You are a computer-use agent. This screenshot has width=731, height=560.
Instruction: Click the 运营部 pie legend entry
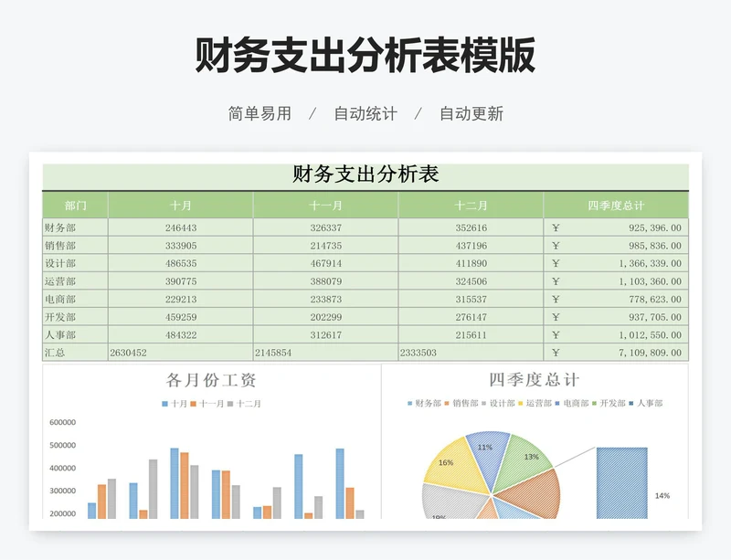[535, 404]
